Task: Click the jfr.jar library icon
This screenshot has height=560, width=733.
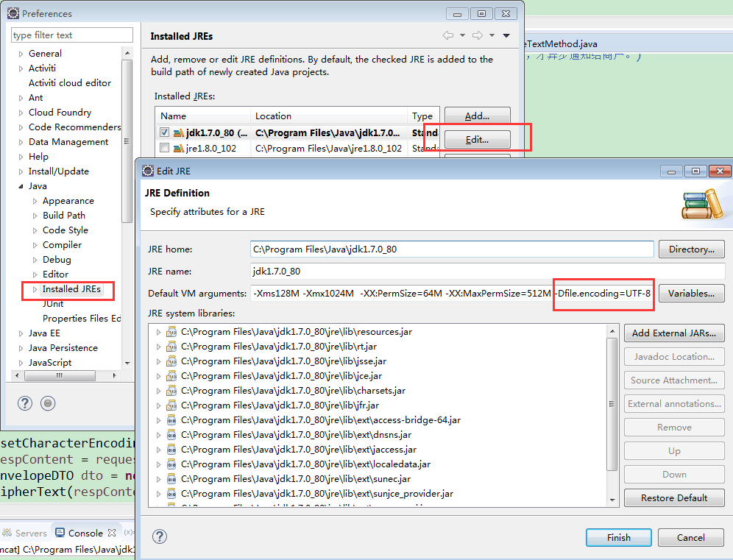Action: [x=171, y=405]
